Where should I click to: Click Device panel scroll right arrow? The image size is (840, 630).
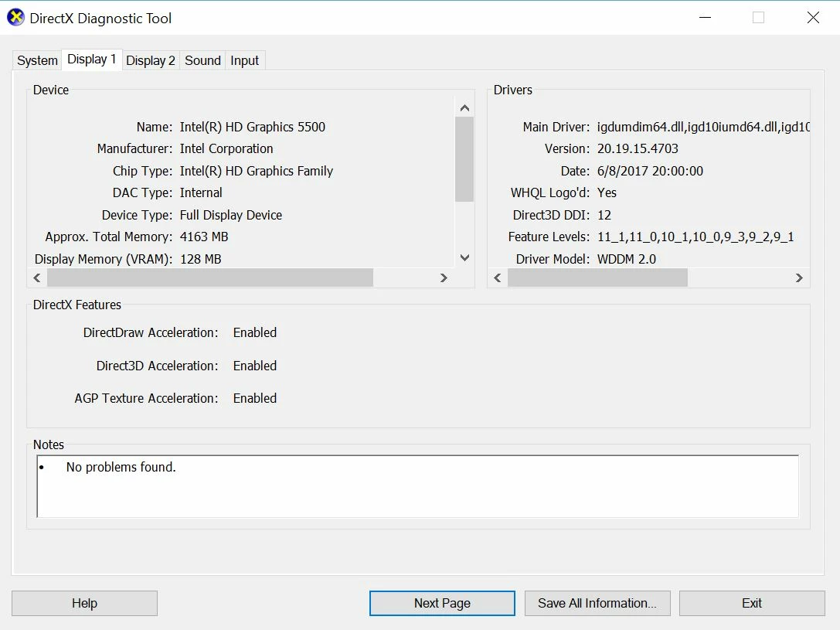tap(443, 278)
